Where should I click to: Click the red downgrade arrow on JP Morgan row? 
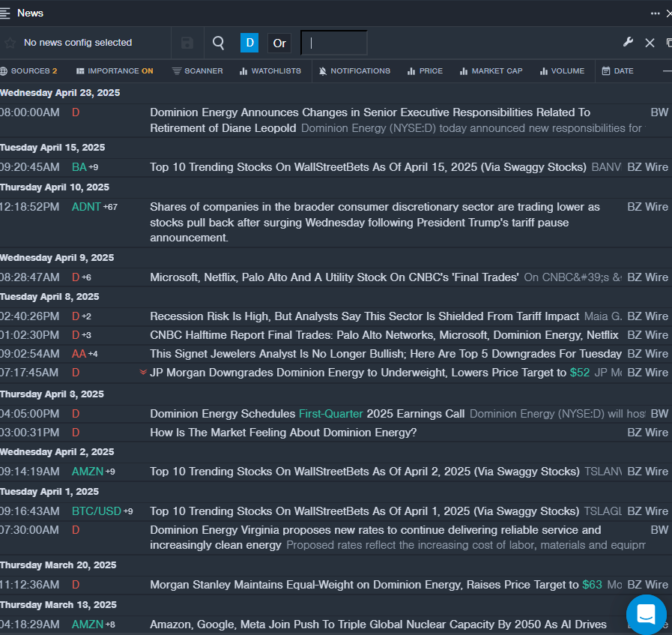click(143, 372)
